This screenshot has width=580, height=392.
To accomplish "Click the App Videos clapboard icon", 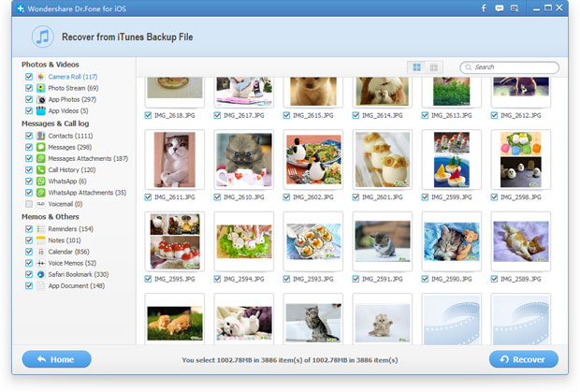I will pyautogui.click(x=40, y=110).
